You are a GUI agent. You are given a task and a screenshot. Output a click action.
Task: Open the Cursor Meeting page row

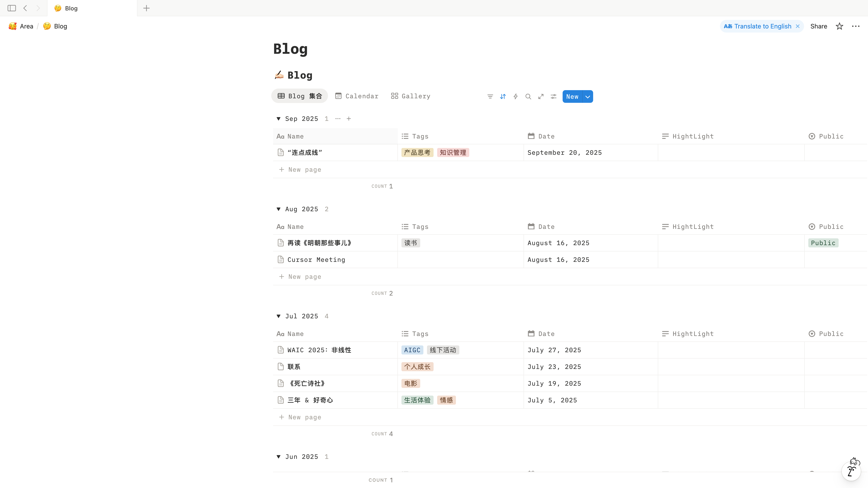tap(316, 260)
